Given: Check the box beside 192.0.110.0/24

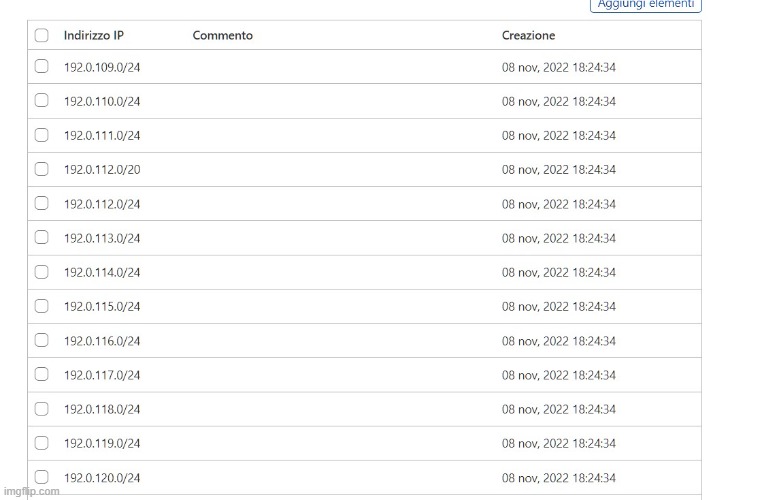Looking at the screenshot, I should [x=41, y=101].
